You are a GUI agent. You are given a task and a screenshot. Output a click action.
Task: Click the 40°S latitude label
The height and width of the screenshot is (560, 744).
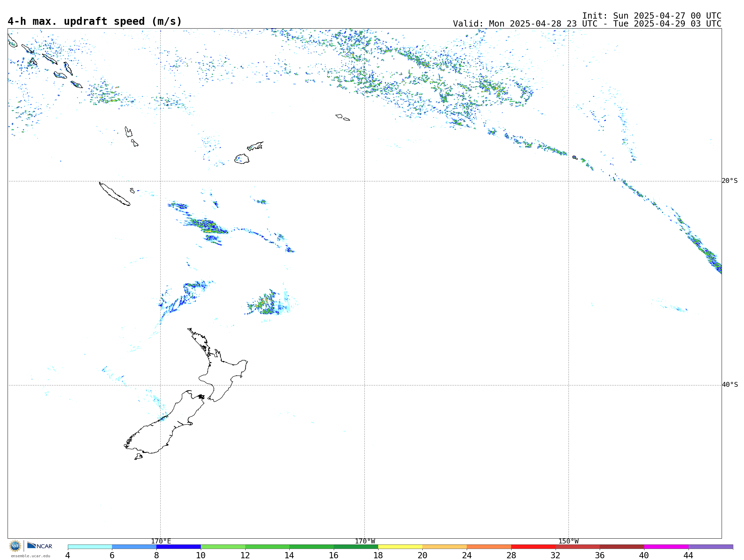pyautogui.click(x=730, y=385)
